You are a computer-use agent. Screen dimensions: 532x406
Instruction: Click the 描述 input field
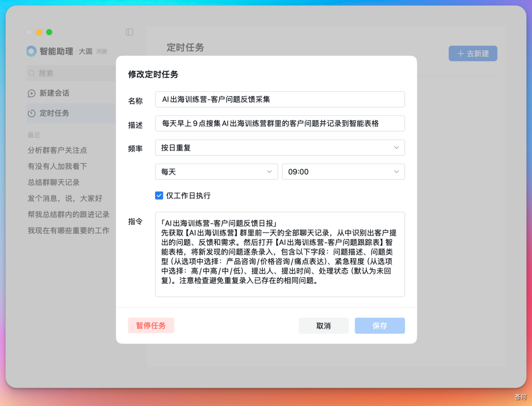tap(280, 124)
